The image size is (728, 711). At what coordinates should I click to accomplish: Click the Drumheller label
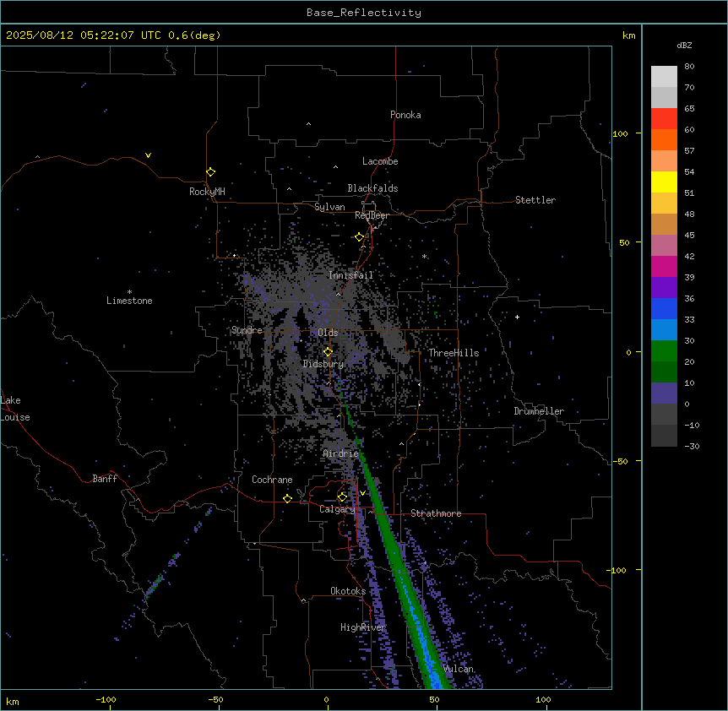(539, 411)
